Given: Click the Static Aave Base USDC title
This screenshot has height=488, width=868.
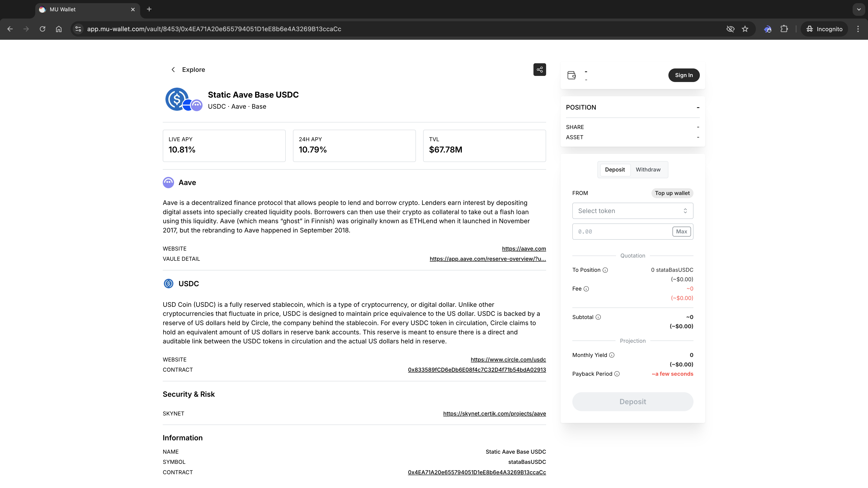Looking at the screenshot, I should point(253,95).
